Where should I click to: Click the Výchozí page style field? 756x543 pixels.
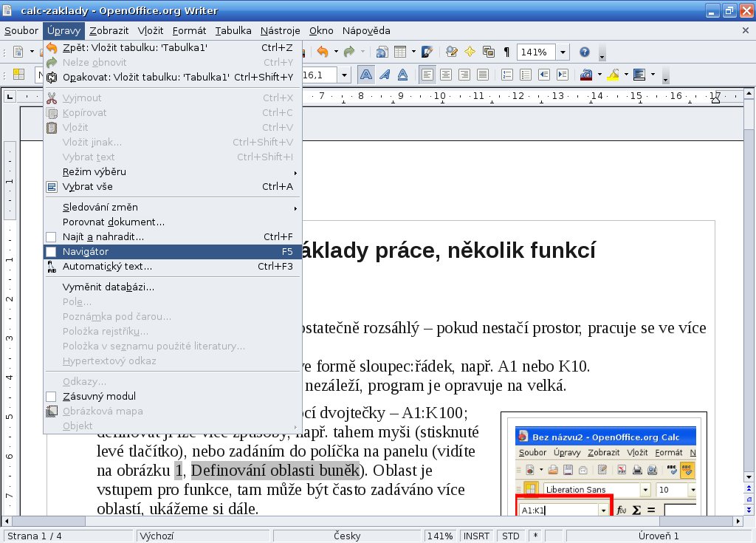point(202,536)
